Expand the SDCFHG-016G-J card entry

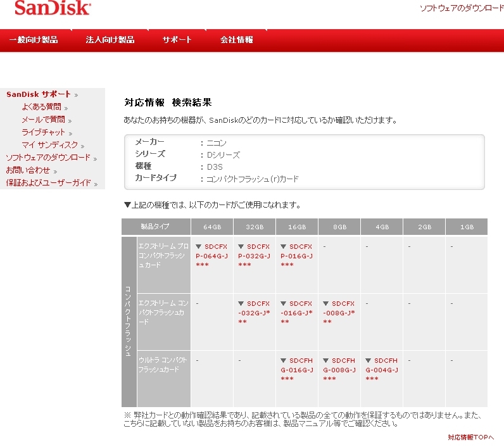(296, 370)
